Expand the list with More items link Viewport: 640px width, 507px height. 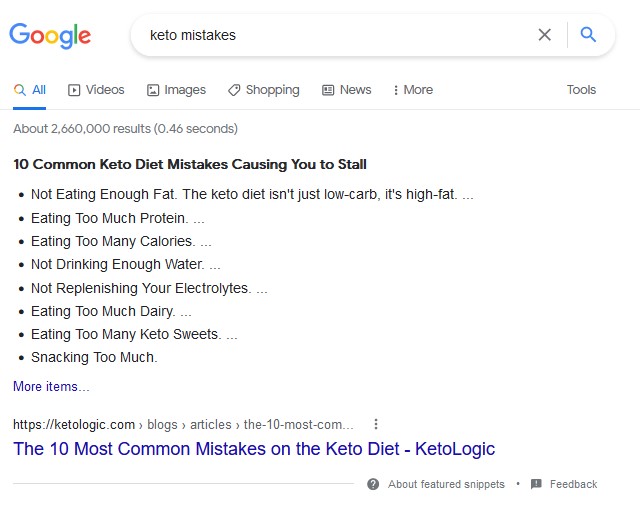coord(51,386)
